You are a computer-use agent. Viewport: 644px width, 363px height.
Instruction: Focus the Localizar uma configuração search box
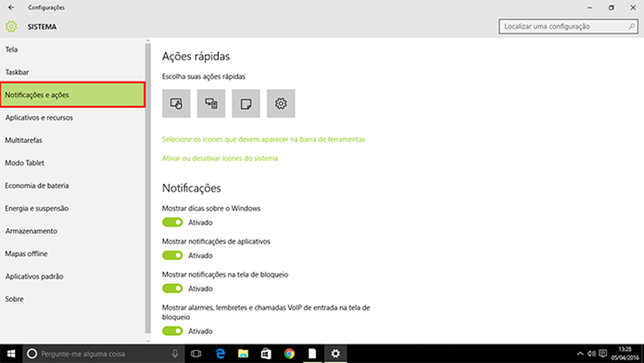point(568,26)
